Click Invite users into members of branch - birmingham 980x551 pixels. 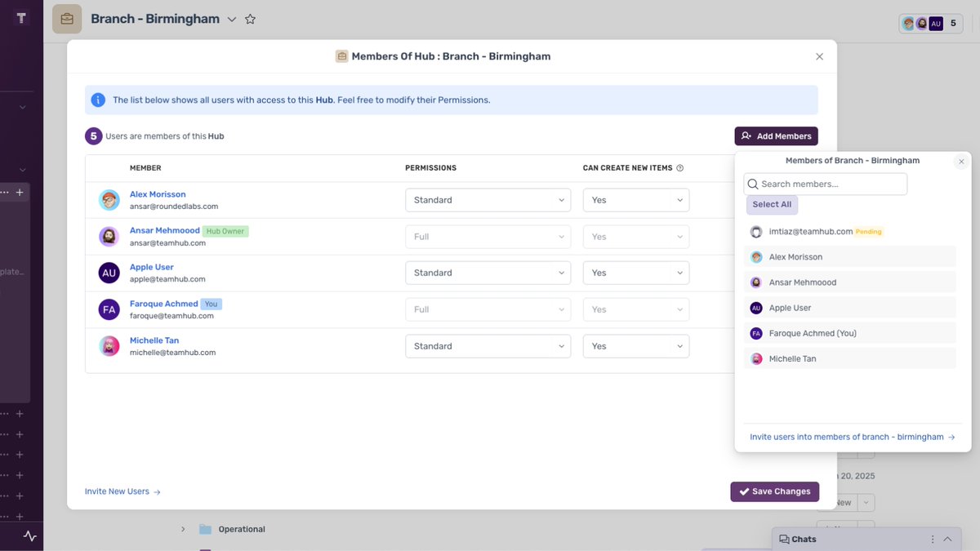pos(853,438)
